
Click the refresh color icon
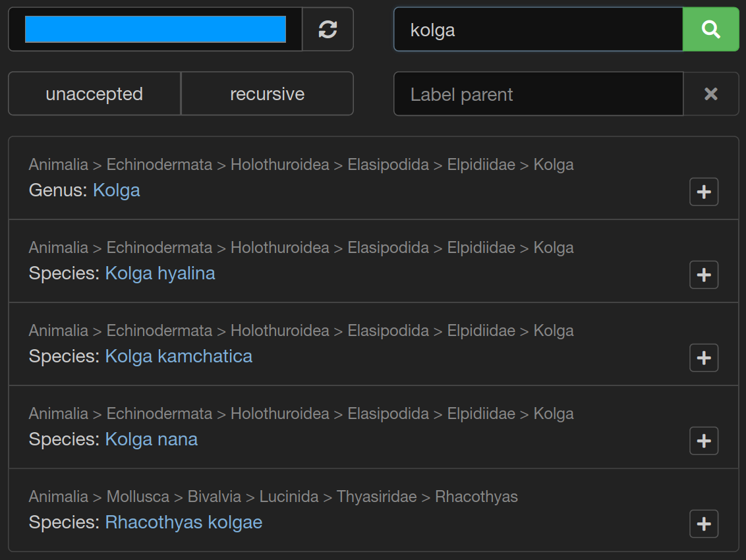pos(328,29)
